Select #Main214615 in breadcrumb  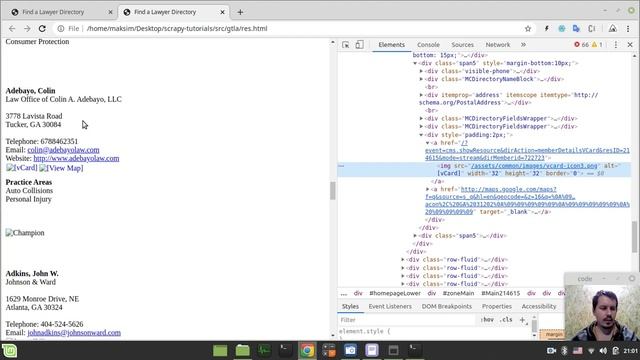(500, 293)
